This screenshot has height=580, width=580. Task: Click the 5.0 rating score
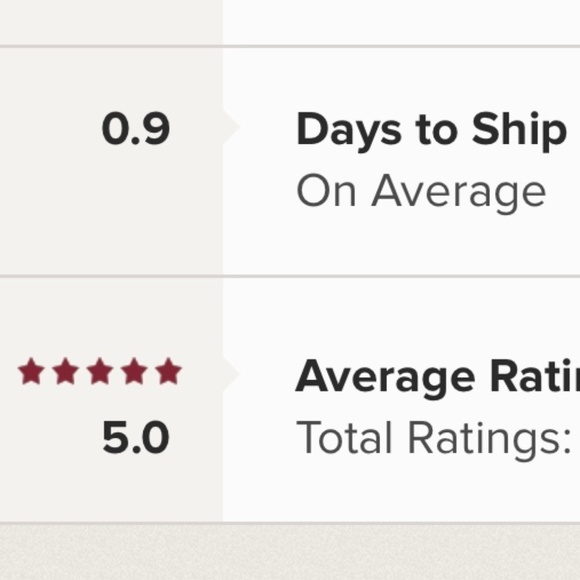pos(136,437)
